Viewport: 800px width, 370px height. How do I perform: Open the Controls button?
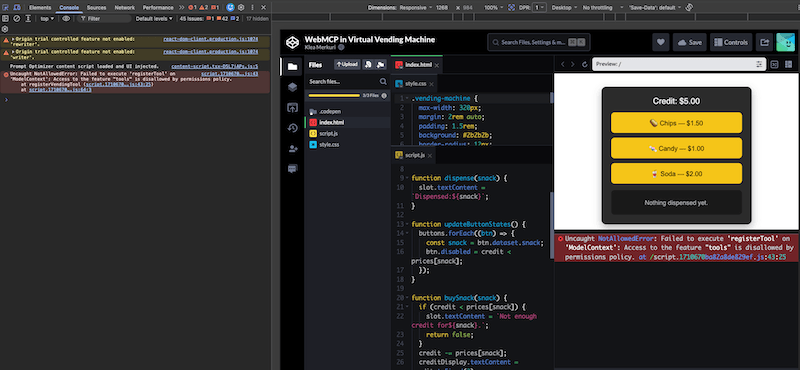coord(731,42)
